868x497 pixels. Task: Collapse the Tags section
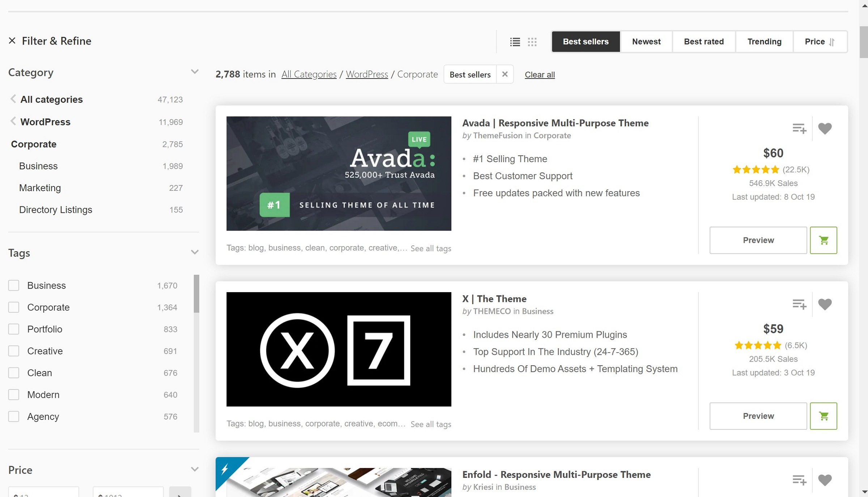coord(195,252)
